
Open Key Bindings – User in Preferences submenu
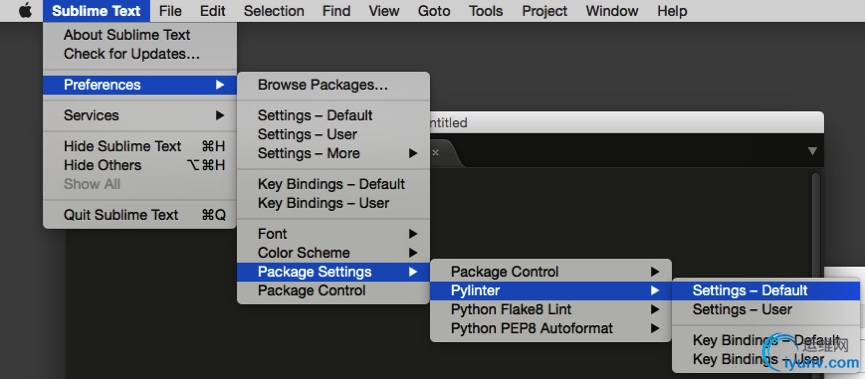click(x=333, y=203)
